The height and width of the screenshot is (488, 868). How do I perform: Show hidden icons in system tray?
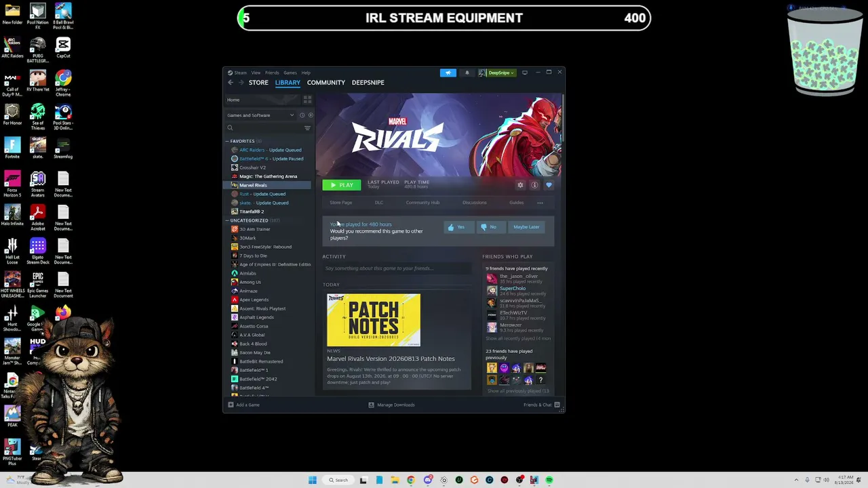(x=796, y=480)
